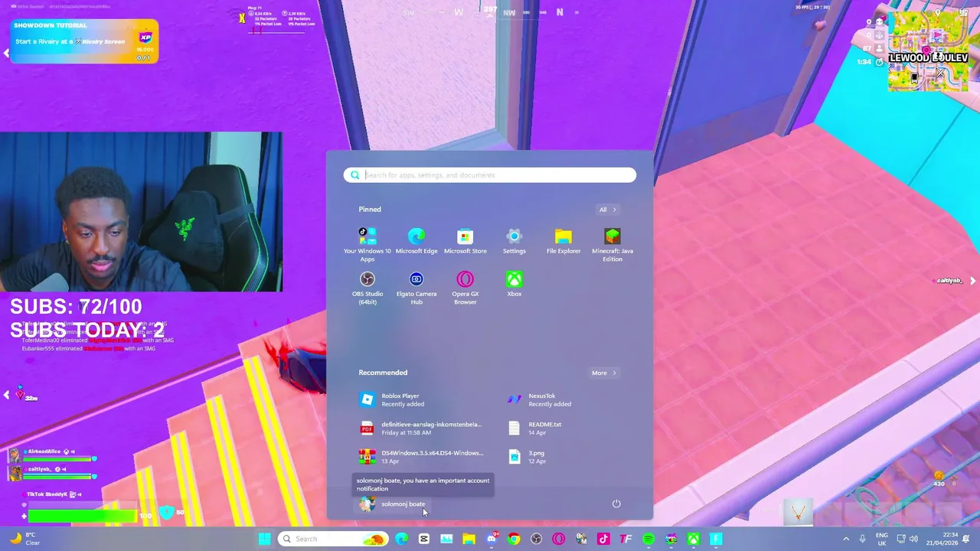Expand More recommended items
This screenshot has width=980, height=551.
click(x=604, y=373)
